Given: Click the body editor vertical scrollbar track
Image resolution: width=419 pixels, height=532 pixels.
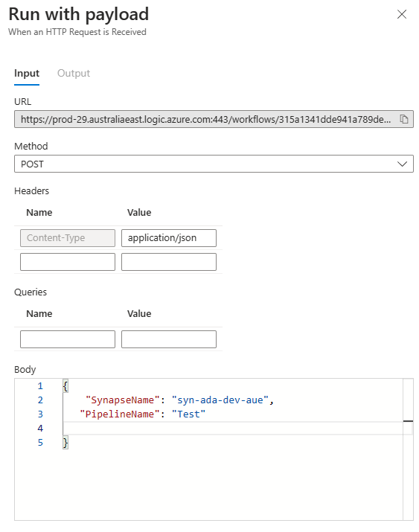Looking at the screenshot, I should pyautogui.click(x=408, y=449).
